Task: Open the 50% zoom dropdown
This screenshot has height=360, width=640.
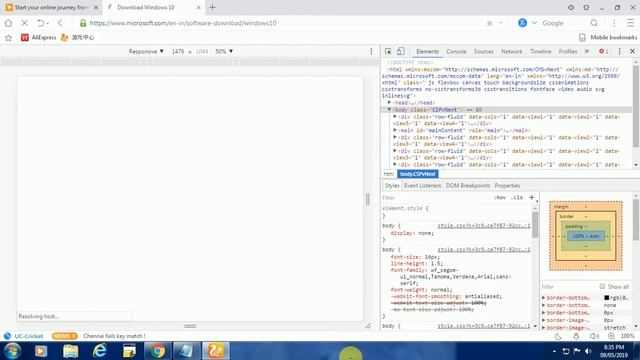Action: point(224,51)
